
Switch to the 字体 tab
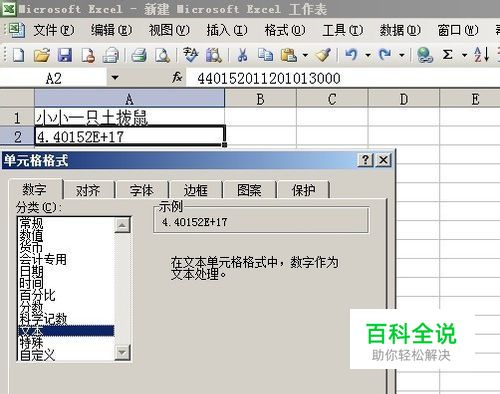[142, 190]
